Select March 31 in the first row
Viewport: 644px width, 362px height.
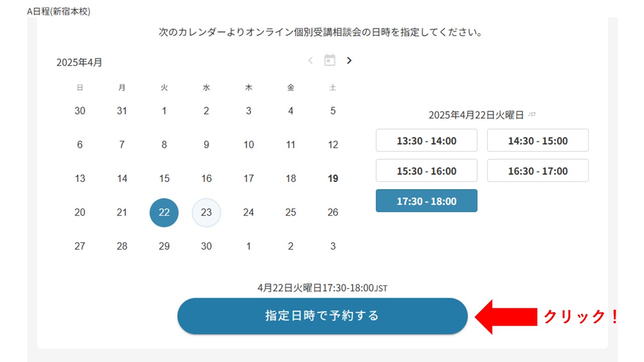click(122, 111)
